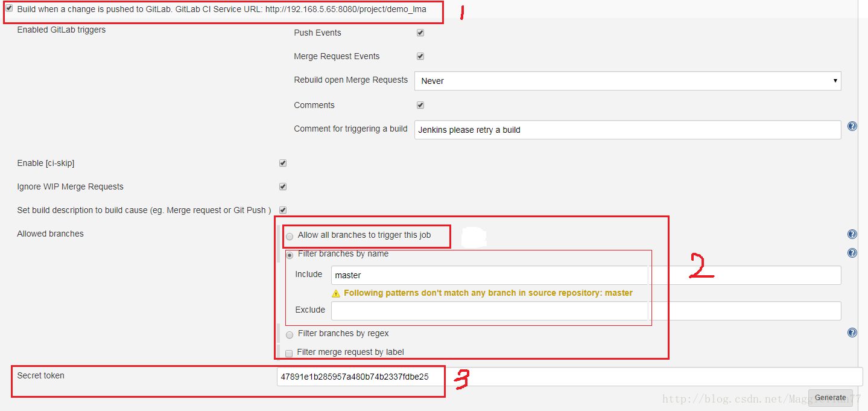This screenshot has height=411, width=868.
Task: Open help for Allow all branches option
Action: click(852, 234)
